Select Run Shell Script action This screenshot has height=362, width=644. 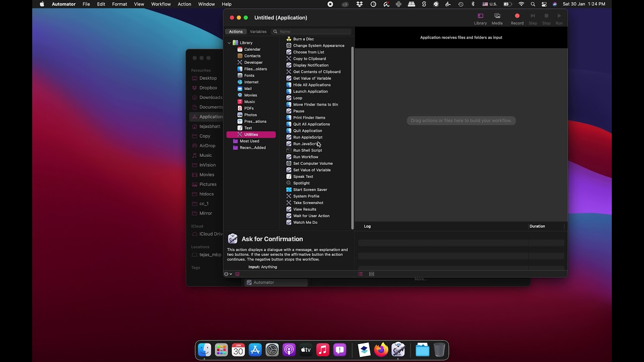pos(307,150)
